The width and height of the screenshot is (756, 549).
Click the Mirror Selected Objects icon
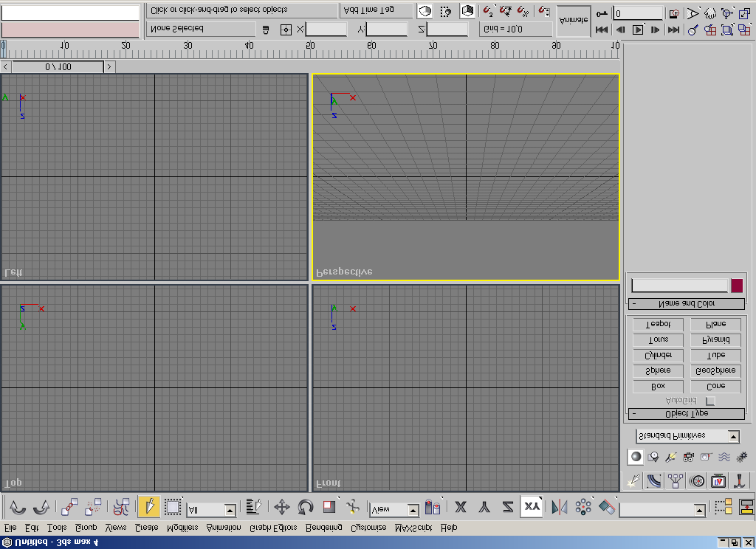(560, 507)
